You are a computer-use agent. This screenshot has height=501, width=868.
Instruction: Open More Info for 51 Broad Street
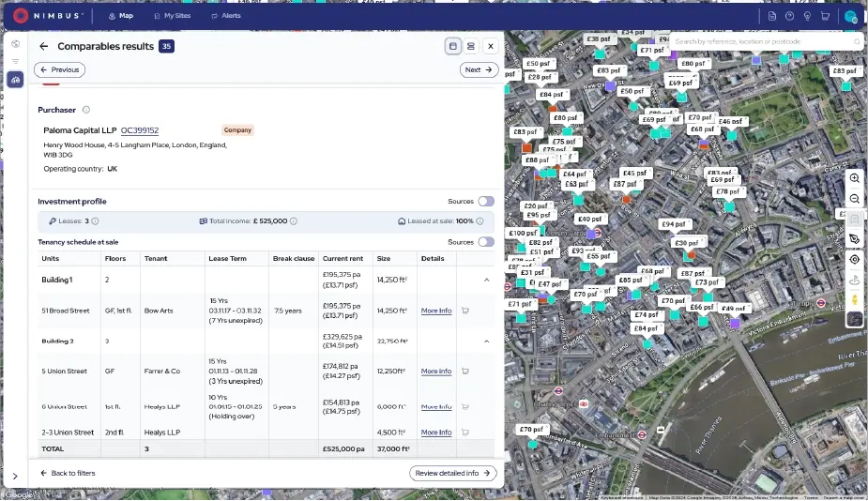click(436, 311)
